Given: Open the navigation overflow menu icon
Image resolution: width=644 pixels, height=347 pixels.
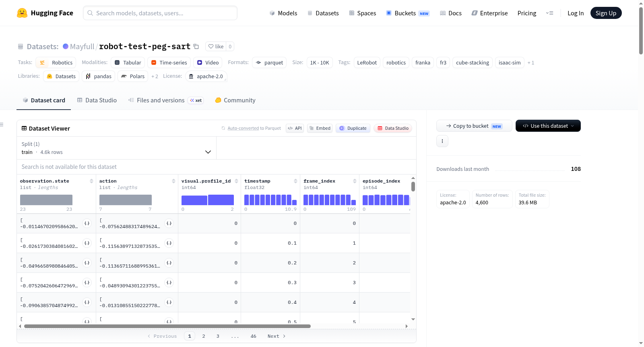Looking at the screenshot, I should click(x=549, y=13).
